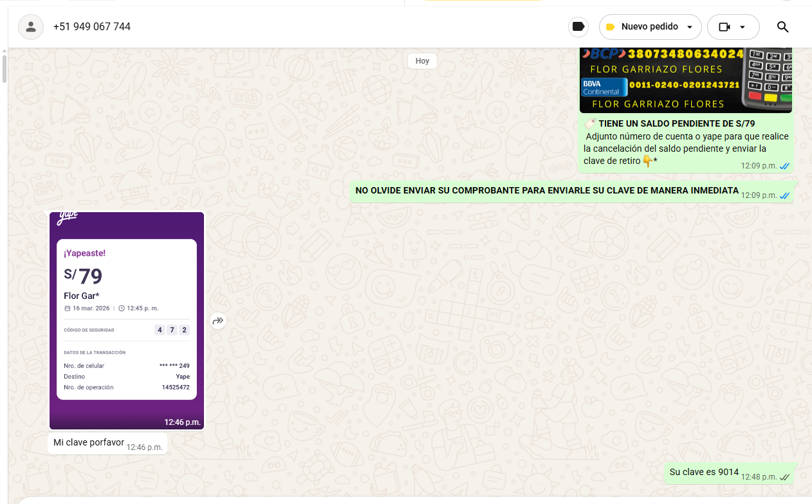Select the 'Mi clave porfavor' message
812x504 pixels.
pyautogui.click(x=89, y=443)
